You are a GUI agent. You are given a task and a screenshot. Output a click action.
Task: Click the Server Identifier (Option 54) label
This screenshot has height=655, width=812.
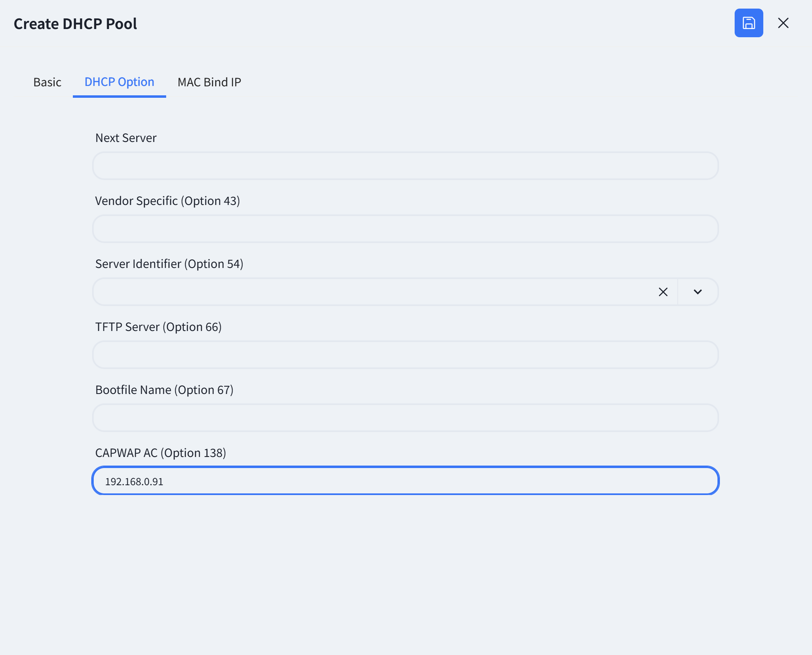click(169, 264)
